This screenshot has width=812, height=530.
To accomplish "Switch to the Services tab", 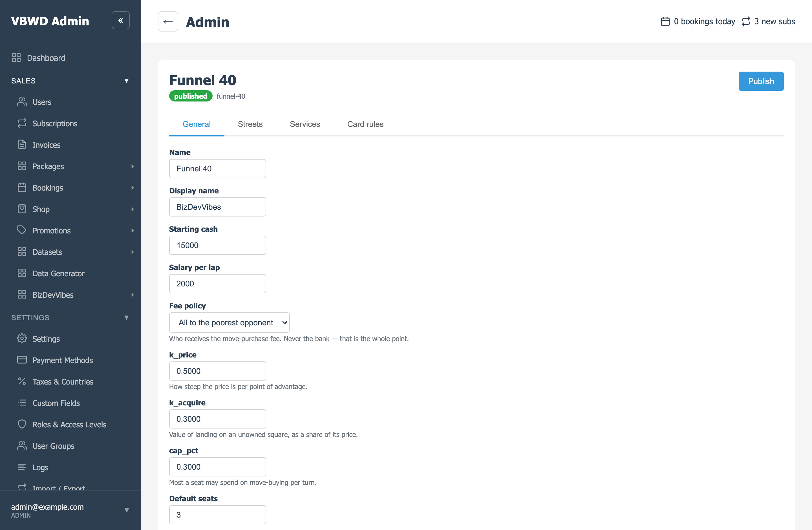I will click(x=305, y=124).
